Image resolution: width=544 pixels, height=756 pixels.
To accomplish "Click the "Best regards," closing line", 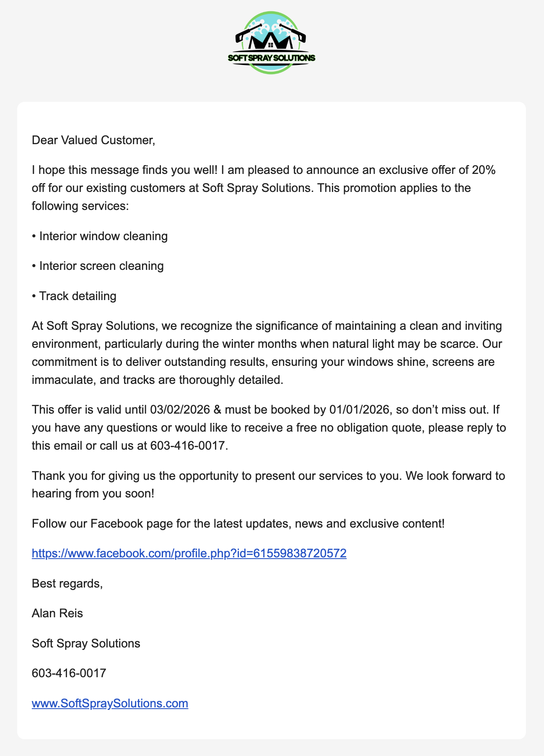I will click(x=67, y=583).
